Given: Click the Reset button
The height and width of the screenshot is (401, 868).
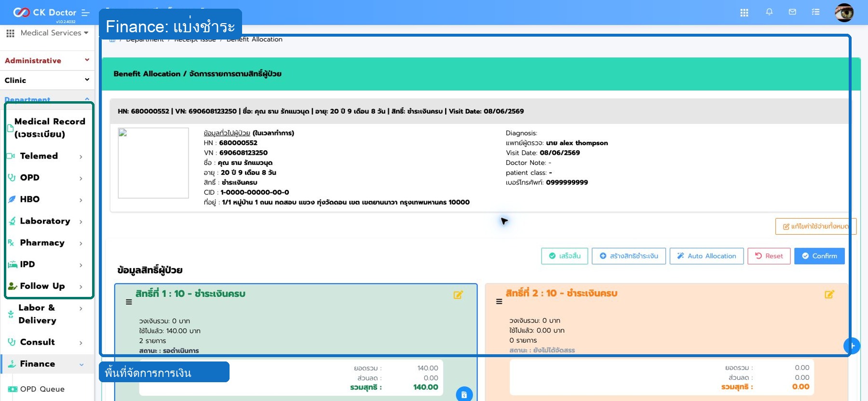Looking at the screenshot, I should click(769, 256).
